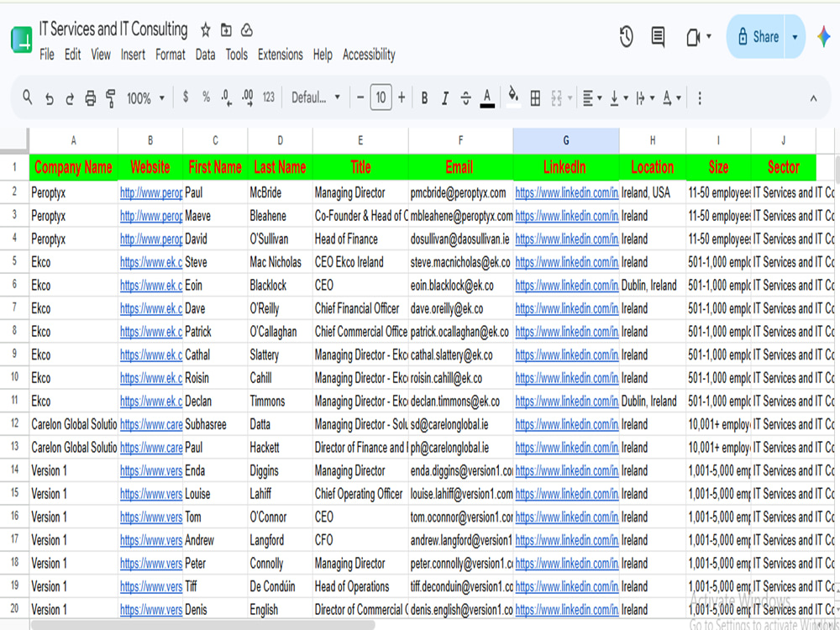Screen dimensions: 840x630
Task: Open the Data menu
Action: 205,55
